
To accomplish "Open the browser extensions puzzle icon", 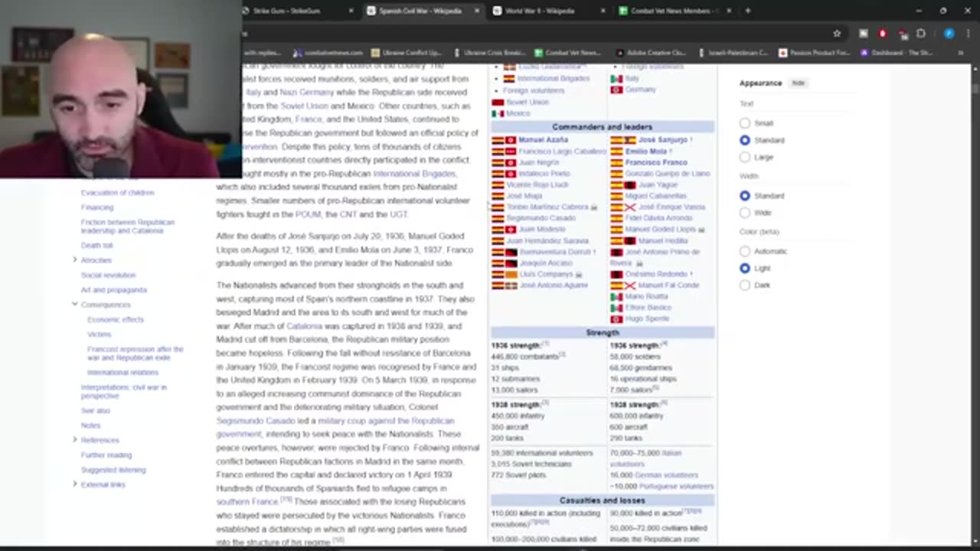I will coord(921,34).
